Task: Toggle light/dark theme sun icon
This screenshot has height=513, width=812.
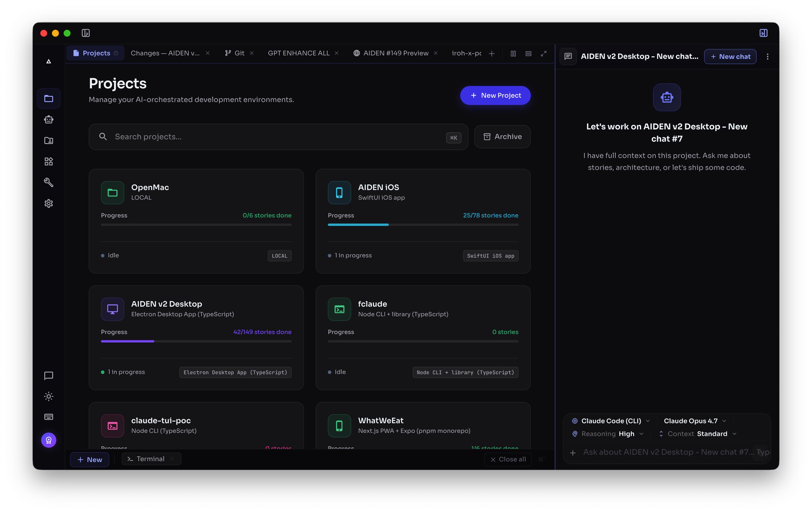Action: click(x=48, y=396)
